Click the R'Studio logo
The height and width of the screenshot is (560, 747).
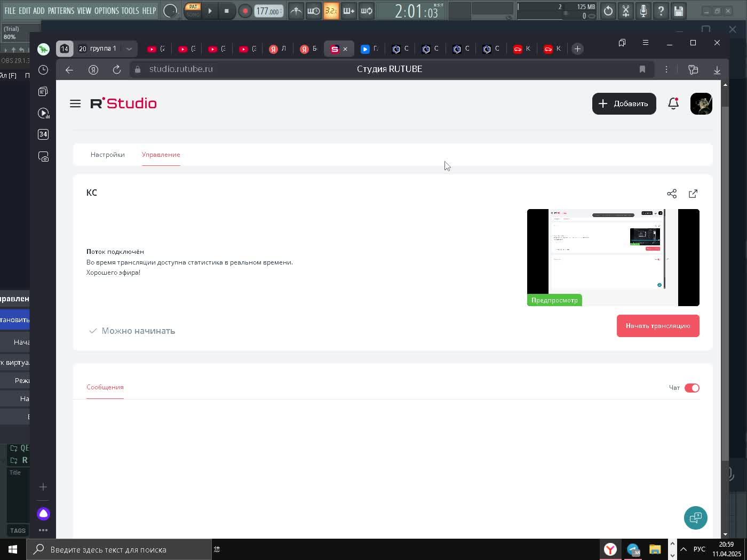[x=124, y=103]
